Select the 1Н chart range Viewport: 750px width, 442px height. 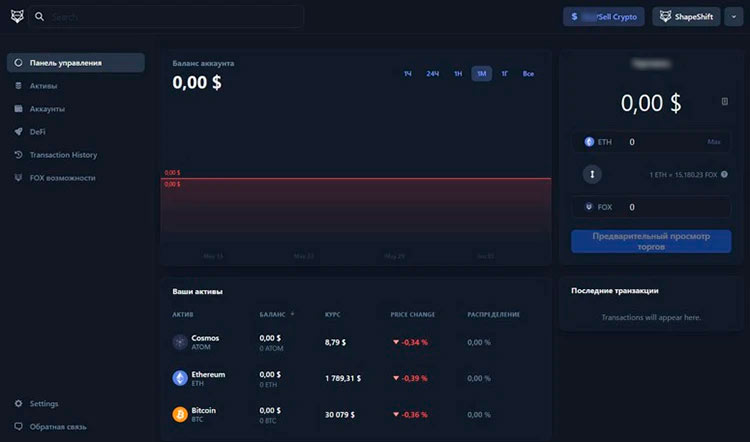click(x=457, y=74)
